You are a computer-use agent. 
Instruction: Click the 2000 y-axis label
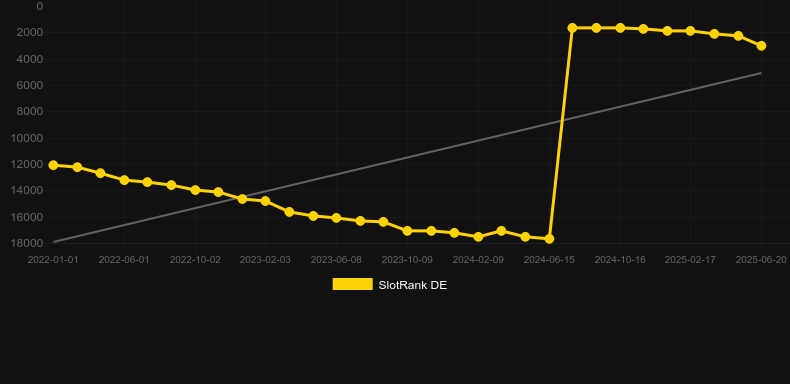(x=31, y=33)
